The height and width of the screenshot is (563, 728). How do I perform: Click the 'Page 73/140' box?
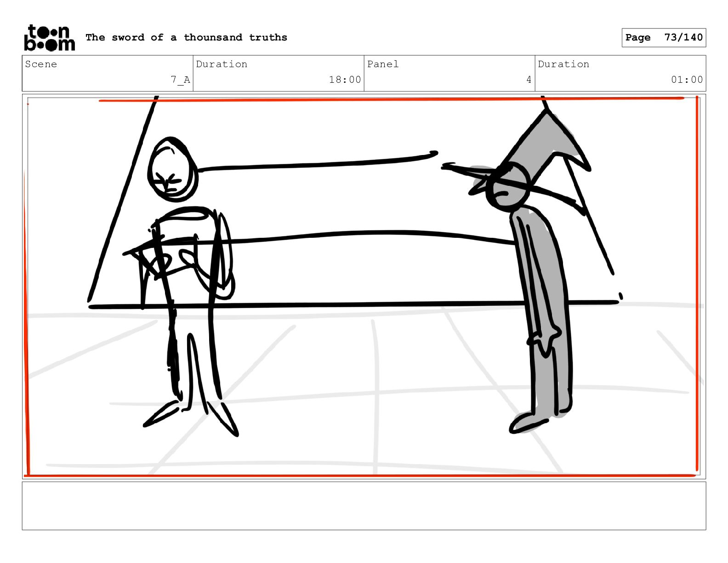664,37
